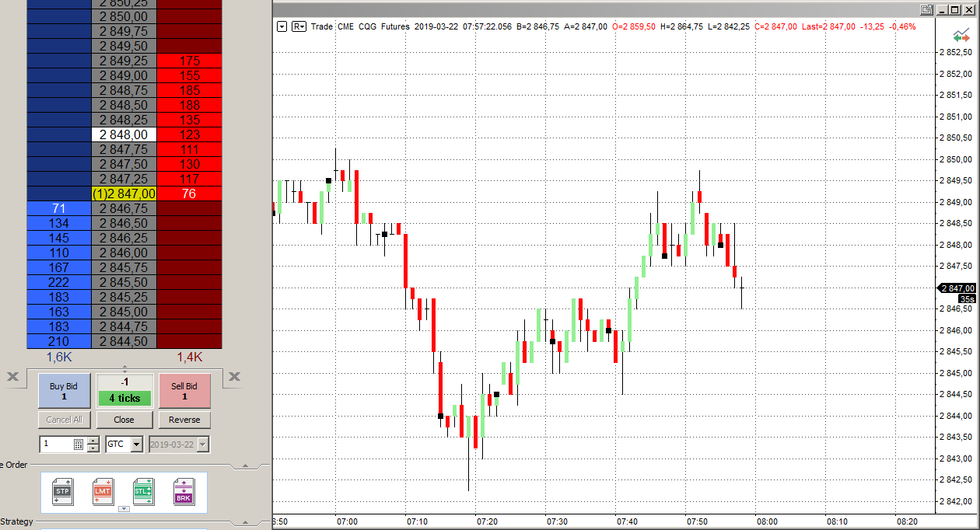This screenshot has height=530, width=980.
Task: Select the BRK bracket order icon
Action: pyautogui.click(x=184, y=492)
